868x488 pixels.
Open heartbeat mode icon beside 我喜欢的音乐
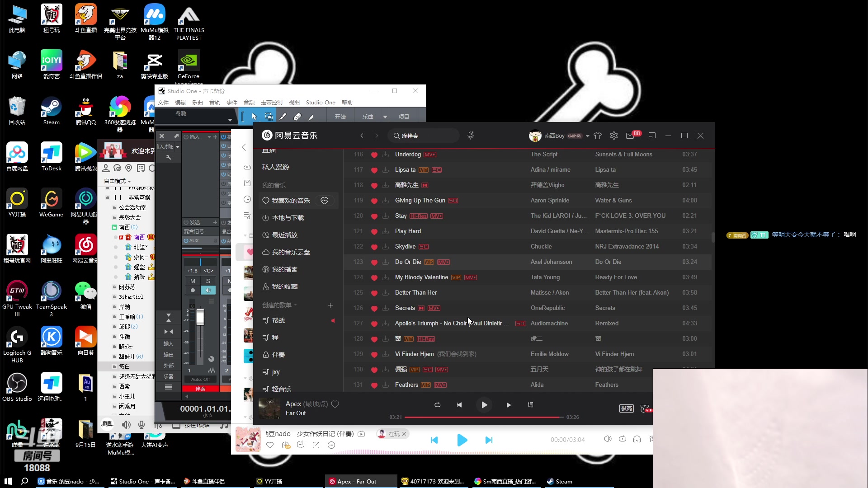(325, 201)
